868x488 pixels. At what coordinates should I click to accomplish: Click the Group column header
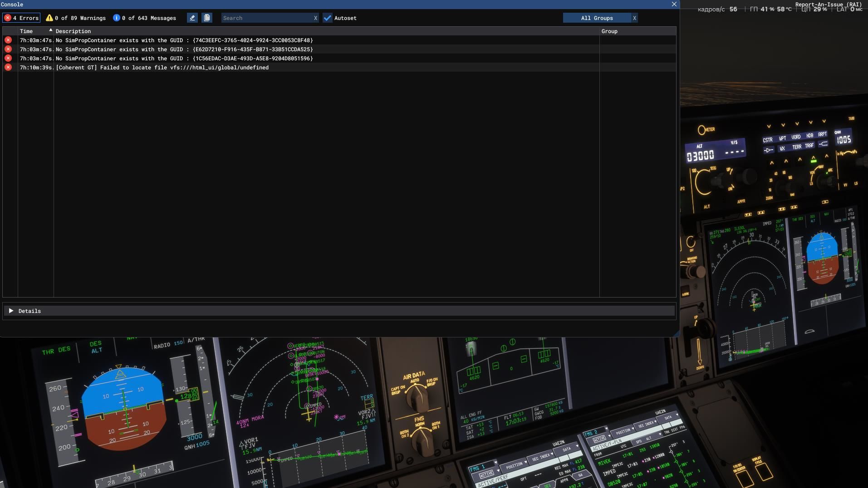pos(609,31)
